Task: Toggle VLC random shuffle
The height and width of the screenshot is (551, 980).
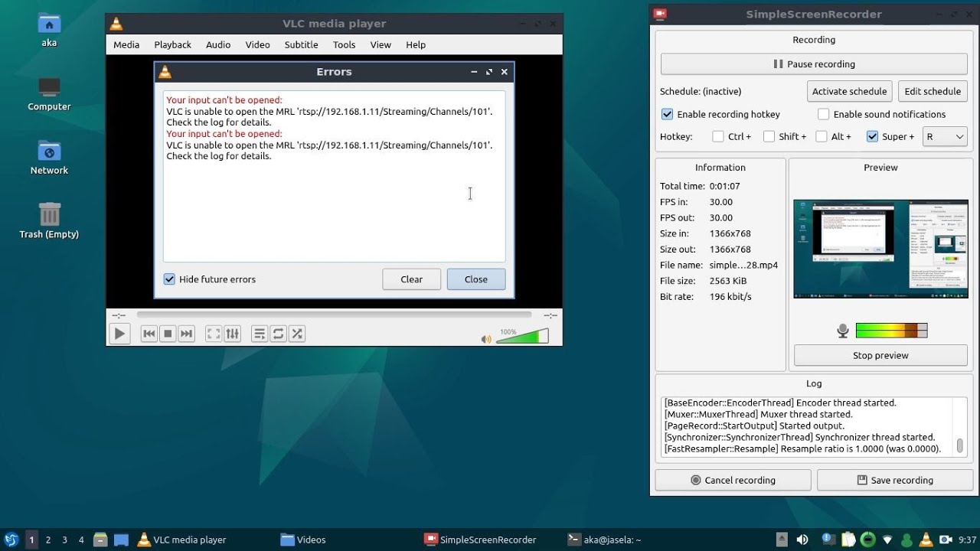Action: coord(296,334)
